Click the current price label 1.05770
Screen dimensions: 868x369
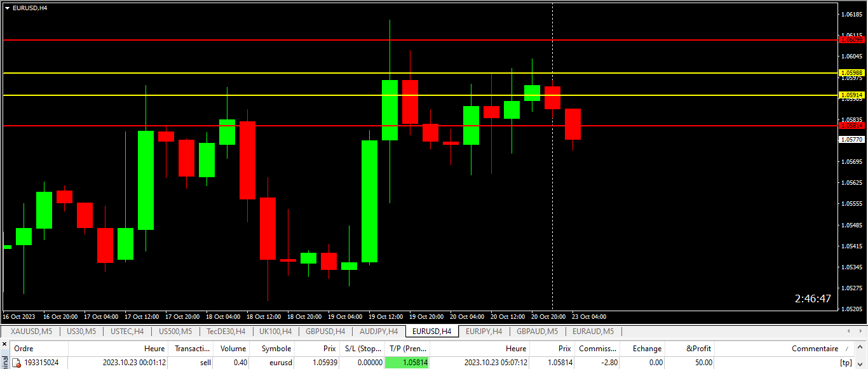[851, 139]
